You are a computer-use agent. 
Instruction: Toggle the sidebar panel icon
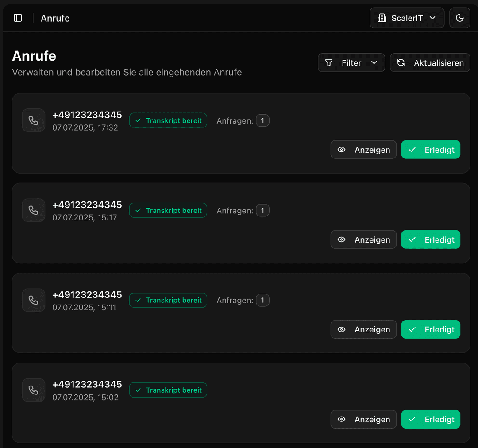tap(18, 18)
